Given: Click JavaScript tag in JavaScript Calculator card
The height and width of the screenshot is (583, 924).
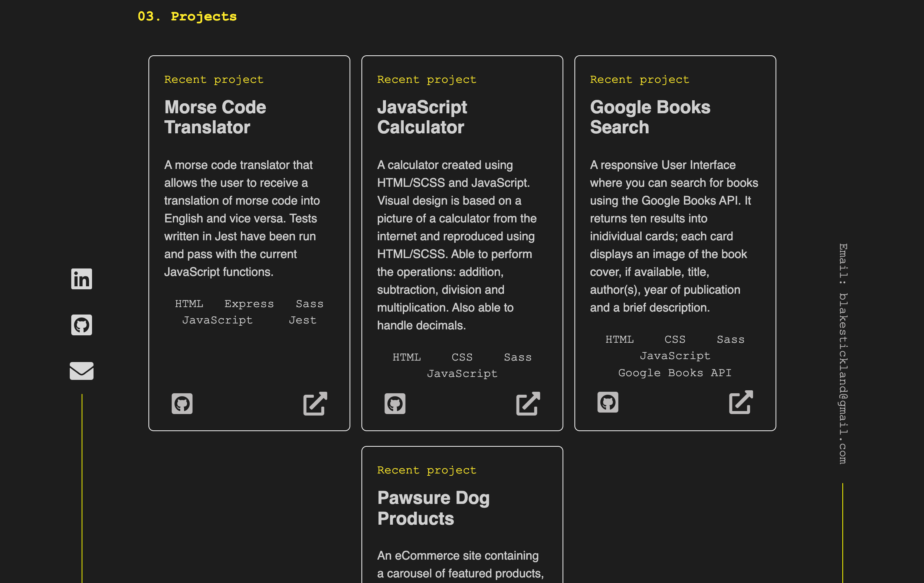Looking at the screenshot, I should [462, 374].
